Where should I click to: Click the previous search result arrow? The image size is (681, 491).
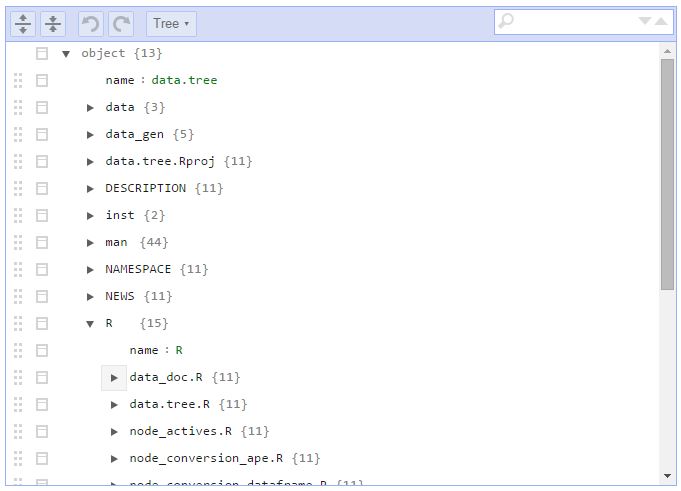point(662,21)
